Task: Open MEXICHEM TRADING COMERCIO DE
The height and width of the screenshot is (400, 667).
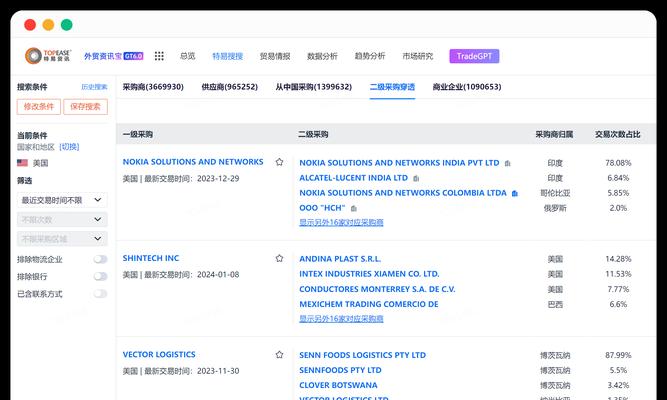Action: coord(369,304)
